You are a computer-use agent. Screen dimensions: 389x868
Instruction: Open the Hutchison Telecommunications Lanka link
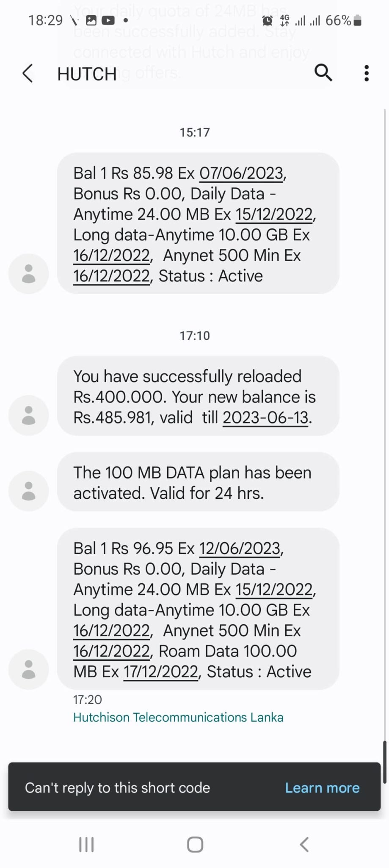[178, 718]
